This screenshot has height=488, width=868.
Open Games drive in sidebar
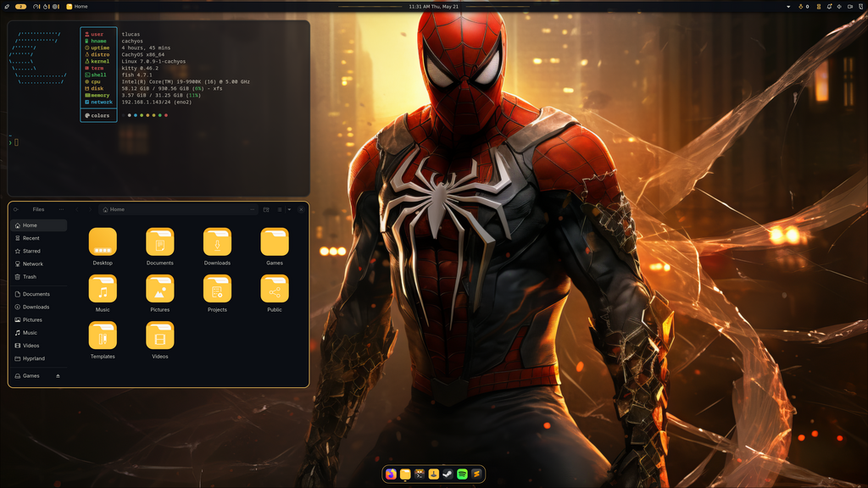pos(39,375)
